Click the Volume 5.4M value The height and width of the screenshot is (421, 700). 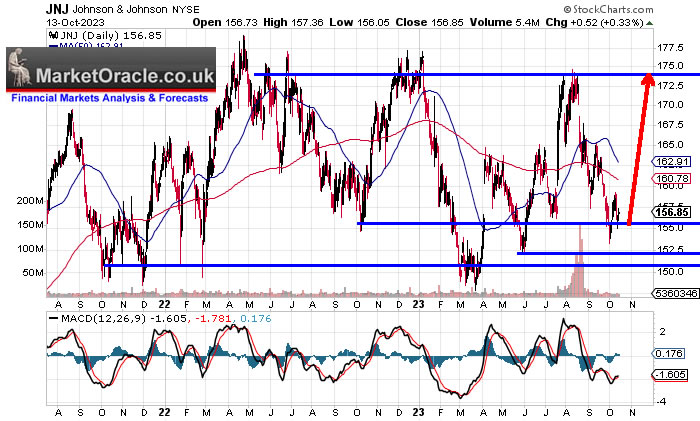504,22
